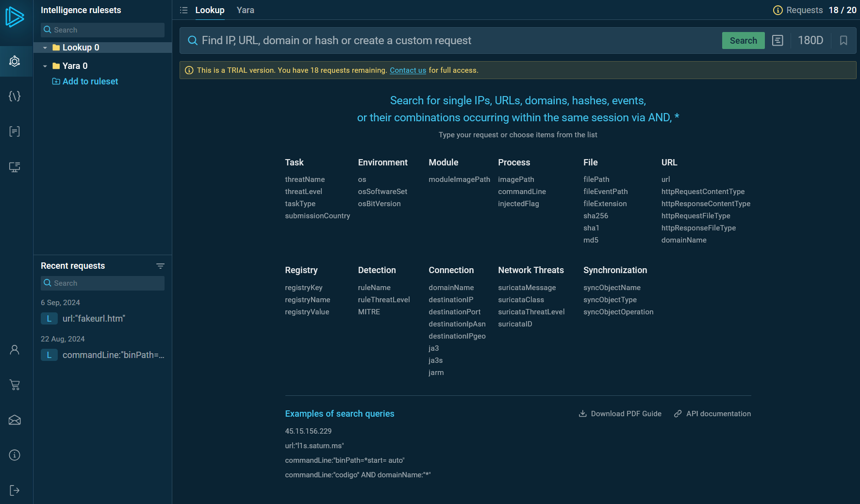Select the Lookup tab
Viewport: 860px width, 504px height.
[x=210, y=10]
